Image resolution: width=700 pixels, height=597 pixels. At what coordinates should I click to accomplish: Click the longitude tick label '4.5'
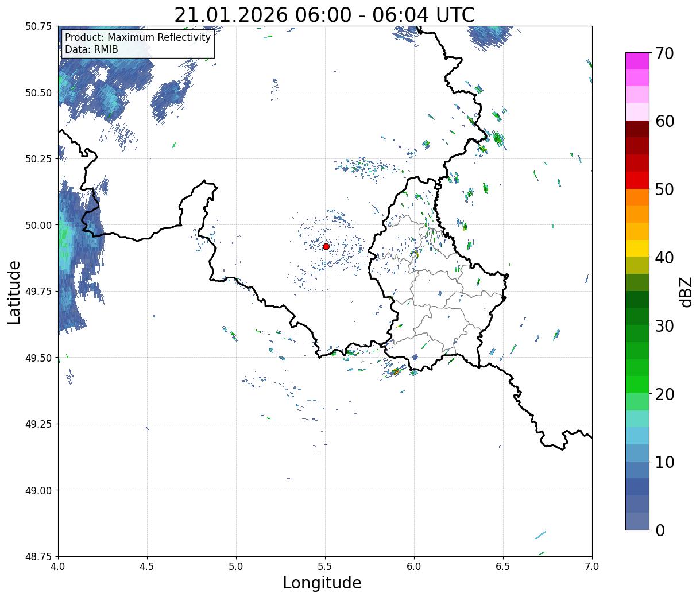147,566
